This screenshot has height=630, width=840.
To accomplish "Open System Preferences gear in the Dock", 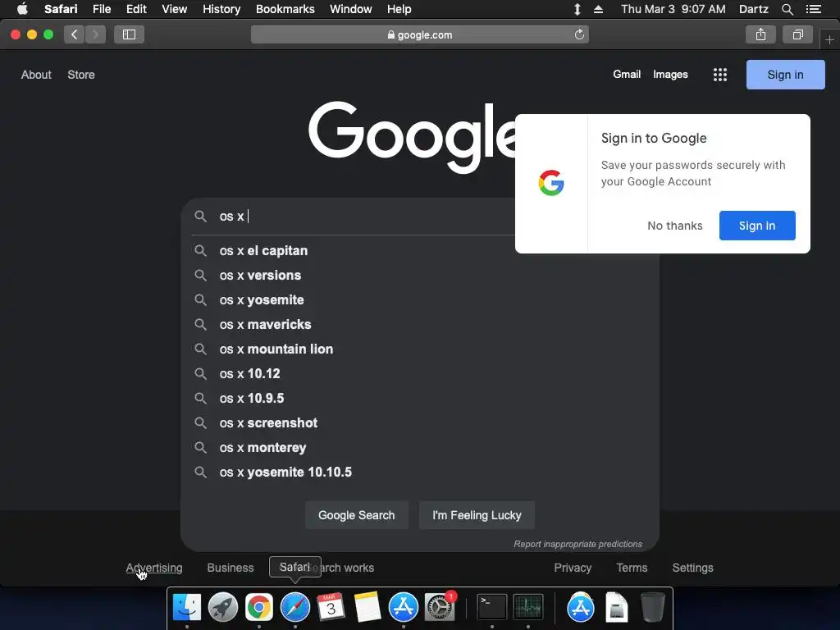I will (440, 608).
